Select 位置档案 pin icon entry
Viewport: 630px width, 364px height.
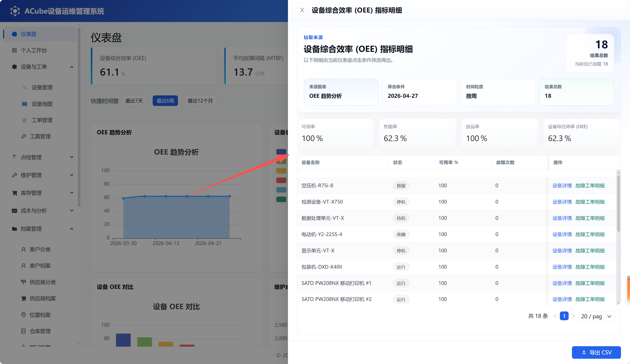(24, 315)
